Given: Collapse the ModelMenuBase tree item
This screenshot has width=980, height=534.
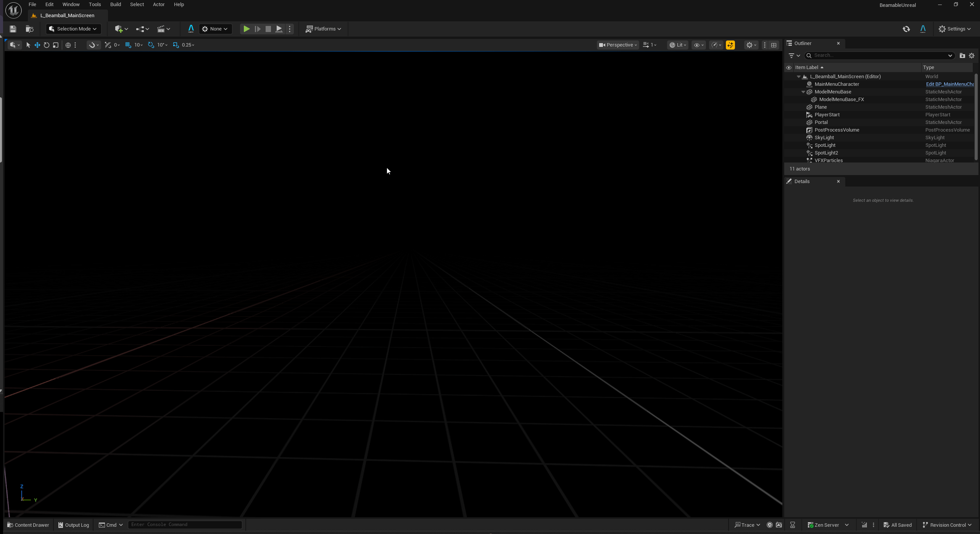Looking at the screenshot, I should click(x=803, y=92).
